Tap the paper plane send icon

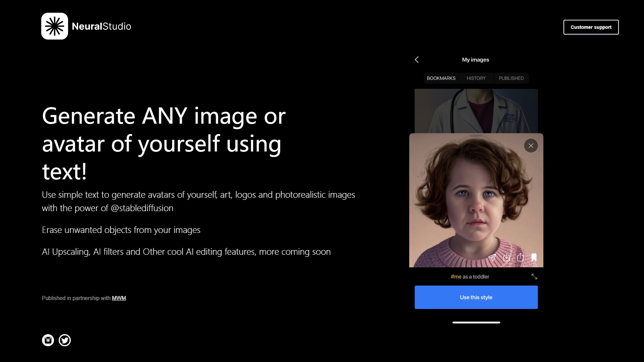[x=492, y=257]
